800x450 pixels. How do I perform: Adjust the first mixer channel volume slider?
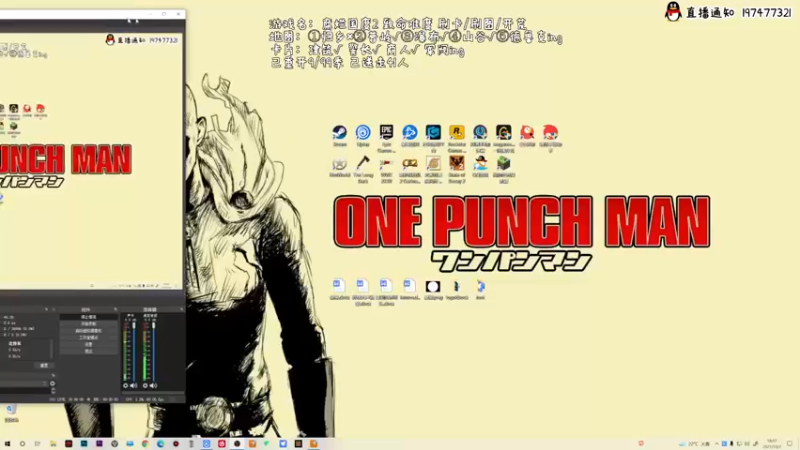click(134, 351)
